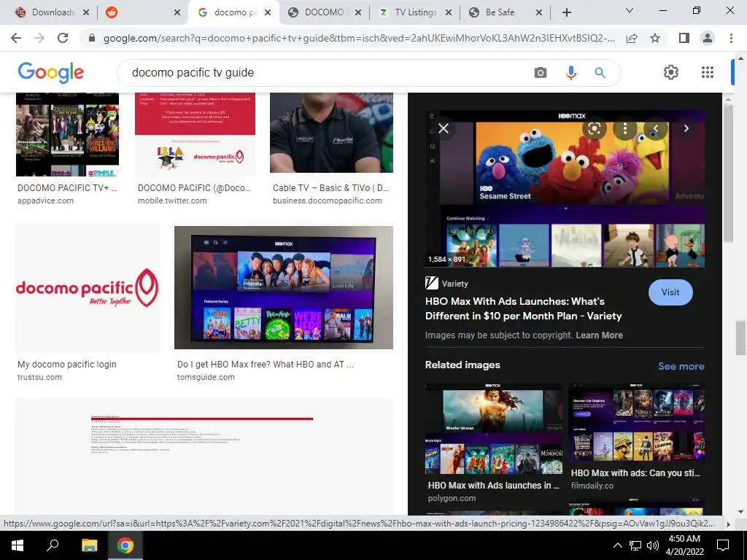Switch to the TV Listings tab

[415, 13]
